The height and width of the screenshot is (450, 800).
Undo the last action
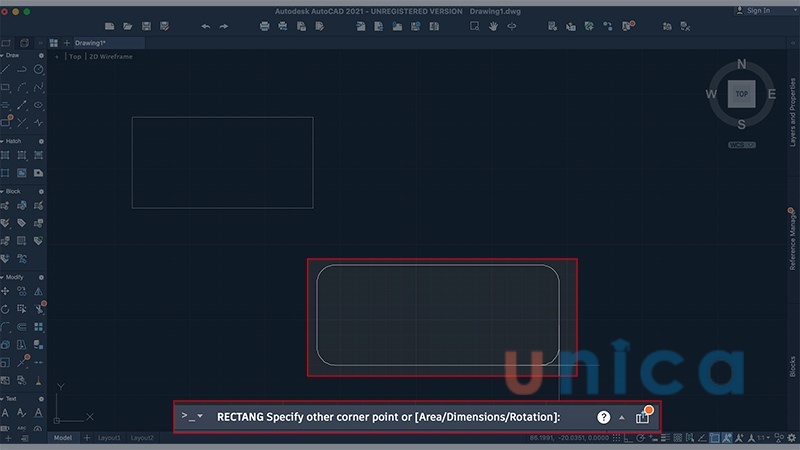(206, 26)
